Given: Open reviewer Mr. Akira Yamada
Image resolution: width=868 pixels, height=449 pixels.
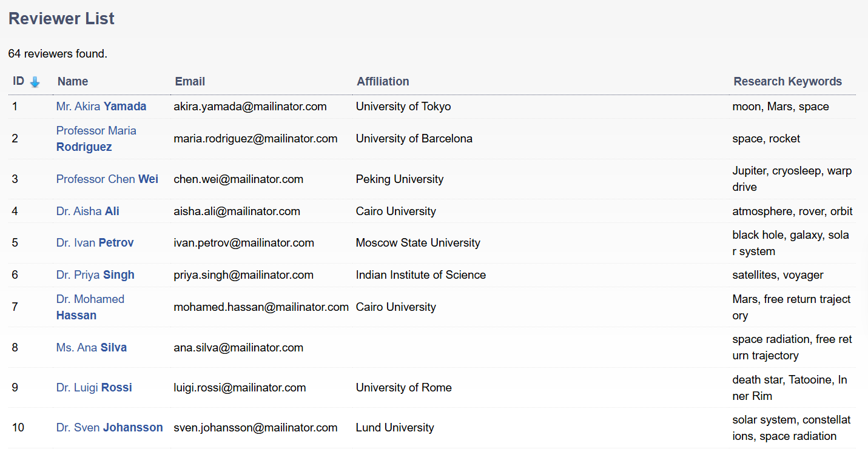Looking at the screenshot, I should click(101, 106).
